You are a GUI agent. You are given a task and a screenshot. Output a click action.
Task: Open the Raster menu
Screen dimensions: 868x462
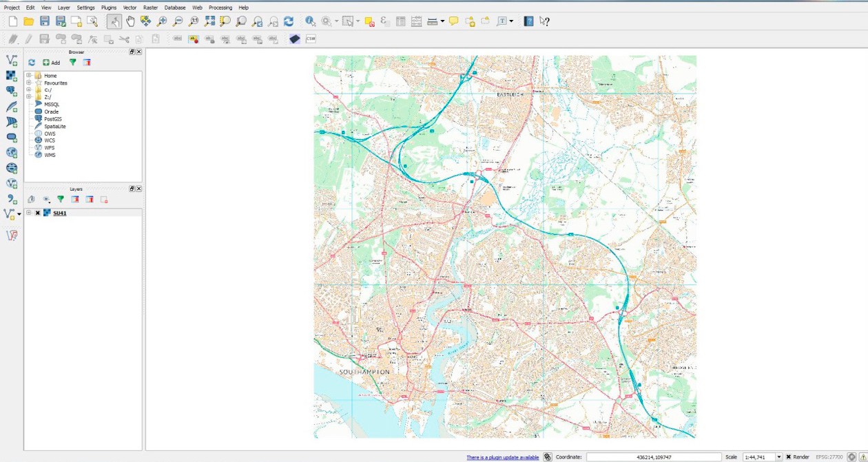pos(150,8)
